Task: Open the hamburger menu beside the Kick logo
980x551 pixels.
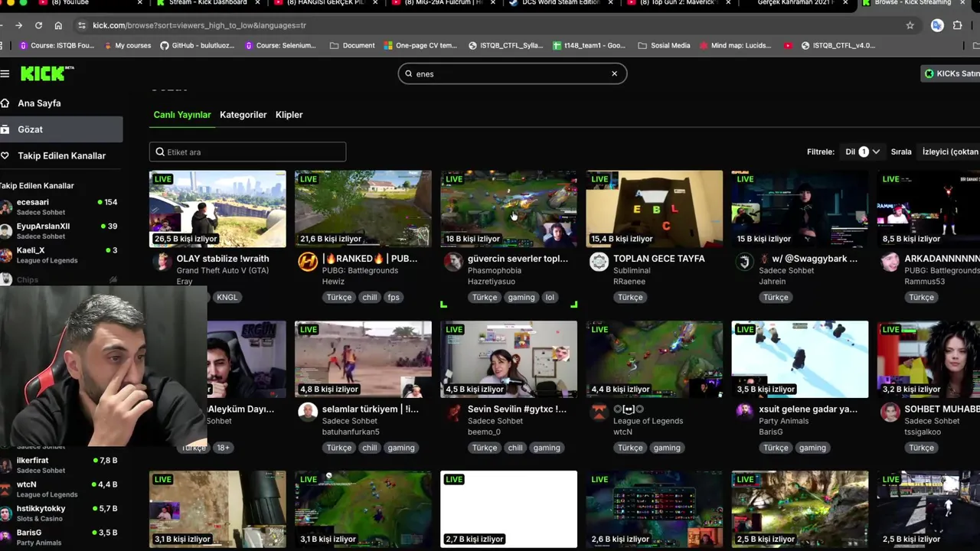Action: click(5, 73)
